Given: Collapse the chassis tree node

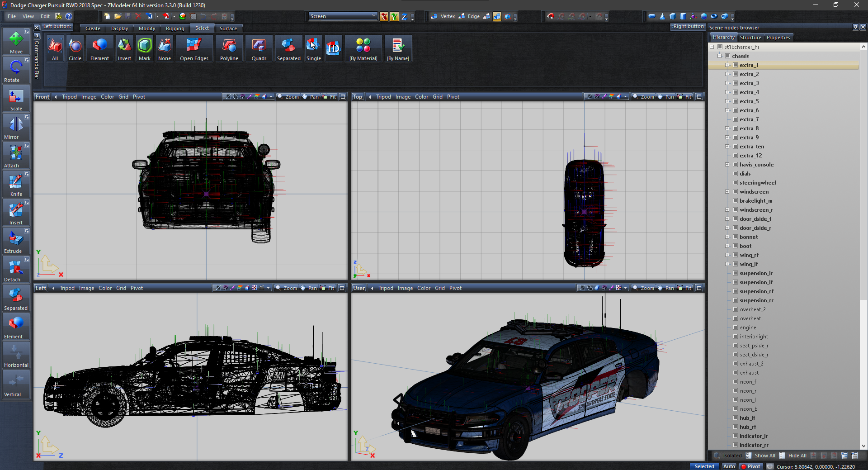Looking at the screenshot, I should coord(720,56).
